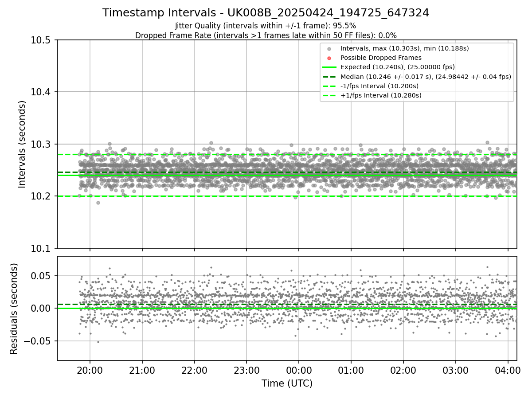
Task: Click the gray dot marker beside the Intervals legend entry
Action: tap(329, 49)
